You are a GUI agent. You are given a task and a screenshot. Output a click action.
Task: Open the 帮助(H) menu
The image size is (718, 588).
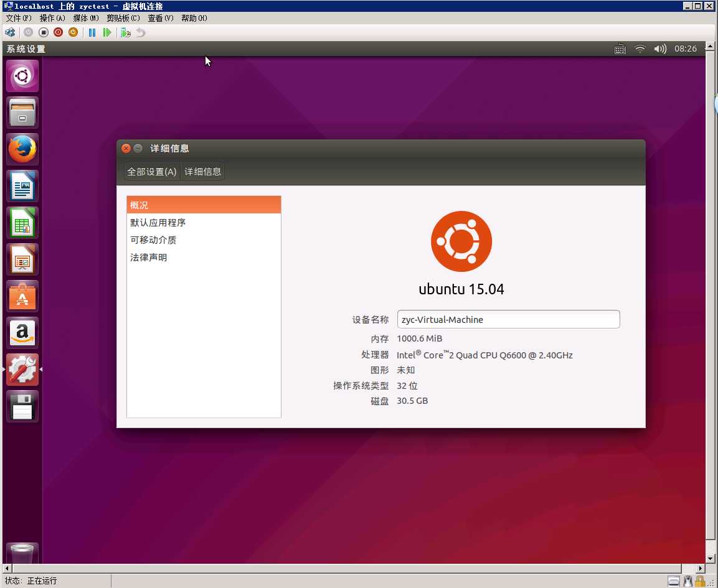coord(194,18)
